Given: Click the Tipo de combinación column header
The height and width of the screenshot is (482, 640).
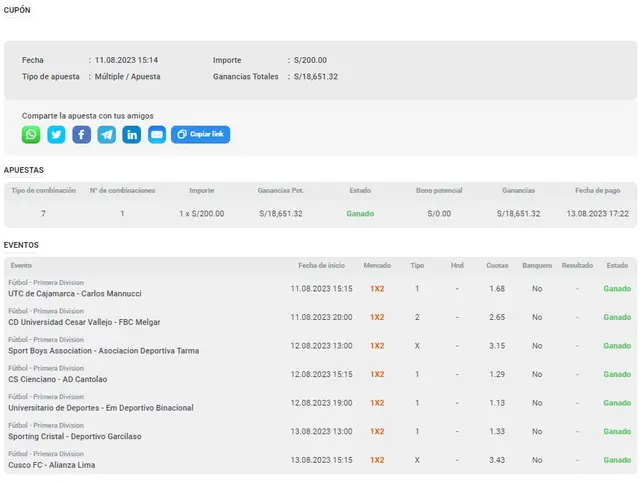Looking at the screenshot, I should tap(43, 190).
